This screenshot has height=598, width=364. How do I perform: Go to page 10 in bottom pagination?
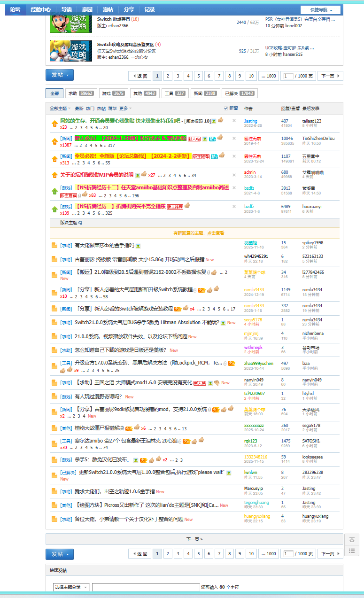pos(251,554)
